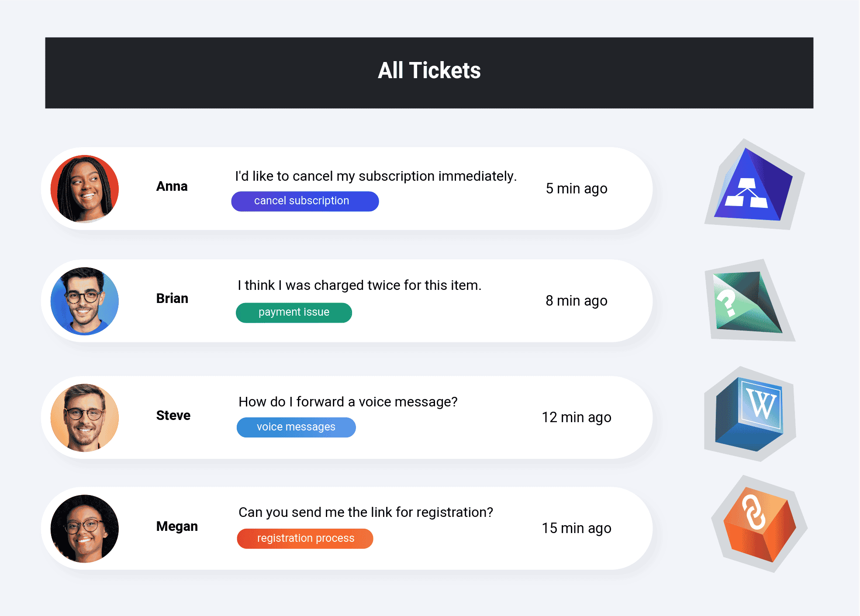860x616 pixels.
Task: Open ticket about forwarding a voice message
Action: click(x=347, y=417)
